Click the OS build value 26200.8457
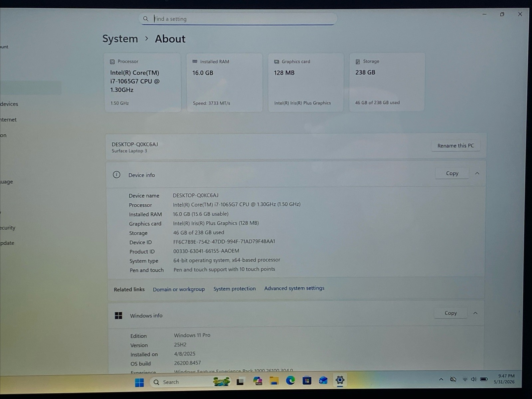The width and height of the screenshot is (532, 399). pos(187,363)
